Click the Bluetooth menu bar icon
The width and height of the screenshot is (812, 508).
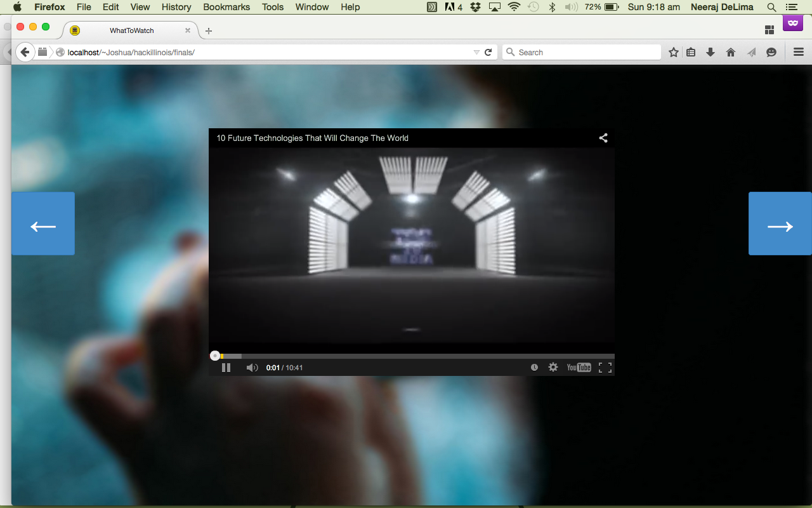[552, 7]
